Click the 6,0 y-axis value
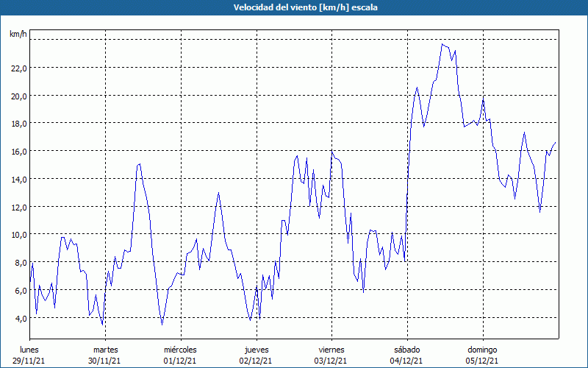Screen dimensions: 588x368 point(21,290)
